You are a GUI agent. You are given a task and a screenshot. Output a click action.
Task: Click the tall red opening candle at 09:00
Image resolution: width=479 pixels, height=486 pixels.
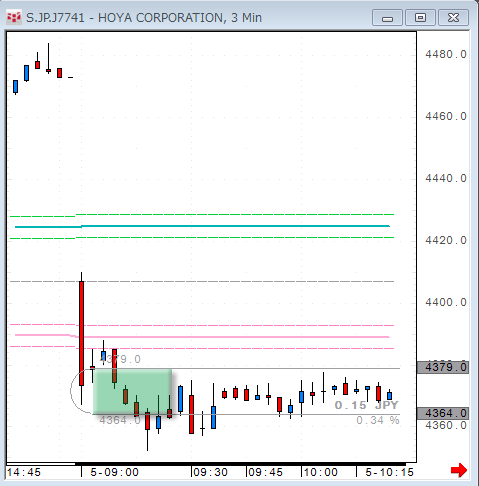coord(81,333)
